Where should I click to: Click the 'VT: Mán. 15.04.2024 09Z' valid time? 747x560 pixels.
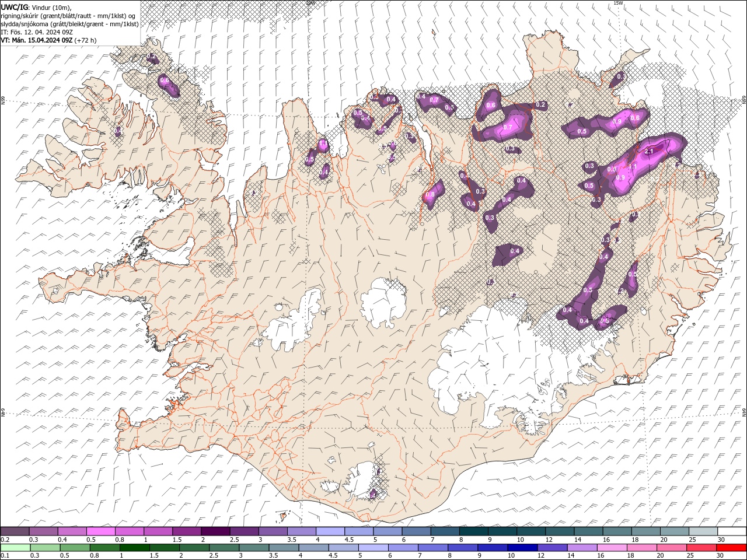(36, 40)
